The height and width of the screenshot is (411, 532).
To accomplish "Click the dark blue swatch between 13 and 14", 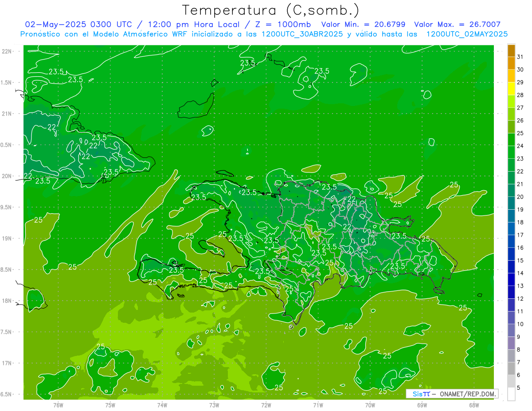I will coord(511,280).
